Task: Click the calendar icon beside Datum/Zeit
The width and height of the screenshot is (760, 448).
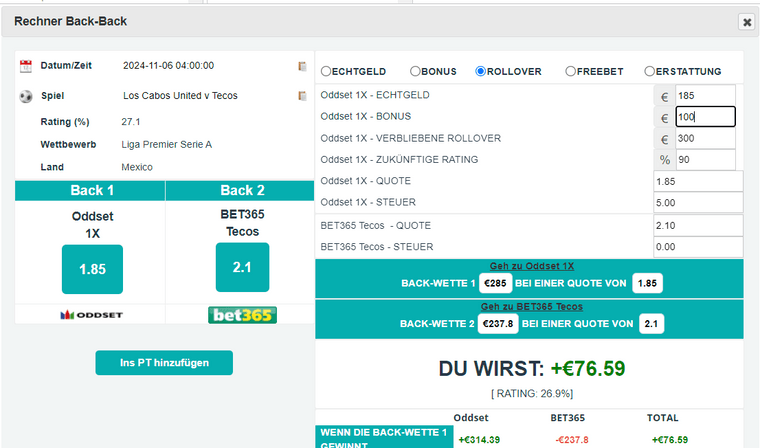Action: pos(26,66)
